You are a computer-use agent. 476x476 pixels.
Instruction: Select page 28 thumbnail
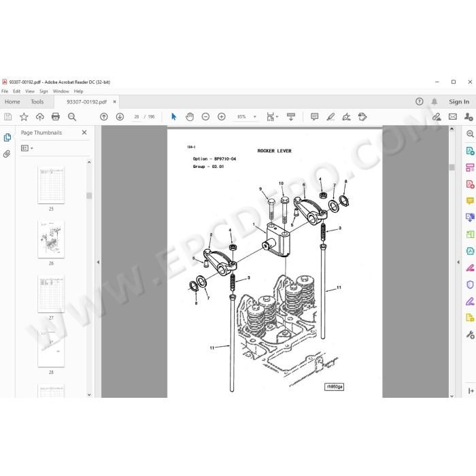click(x=51, y=348)
